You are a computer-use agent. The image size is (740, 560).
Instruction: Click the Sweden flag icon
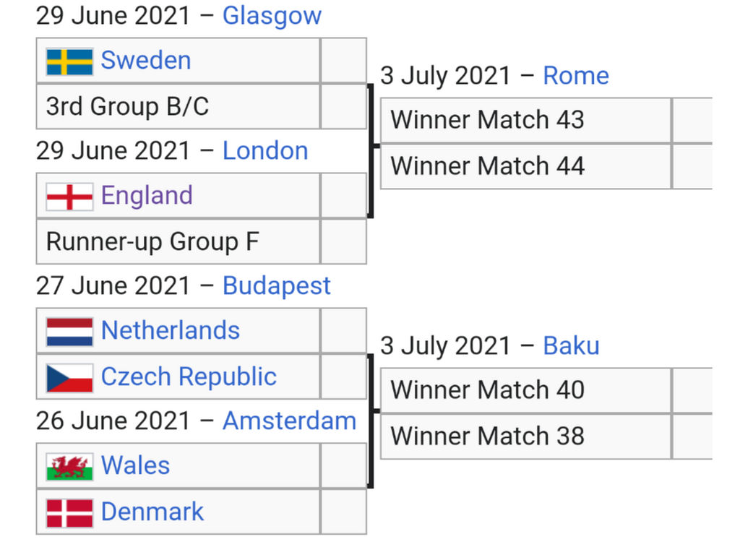pyautogui.click(x=69, y=61)
